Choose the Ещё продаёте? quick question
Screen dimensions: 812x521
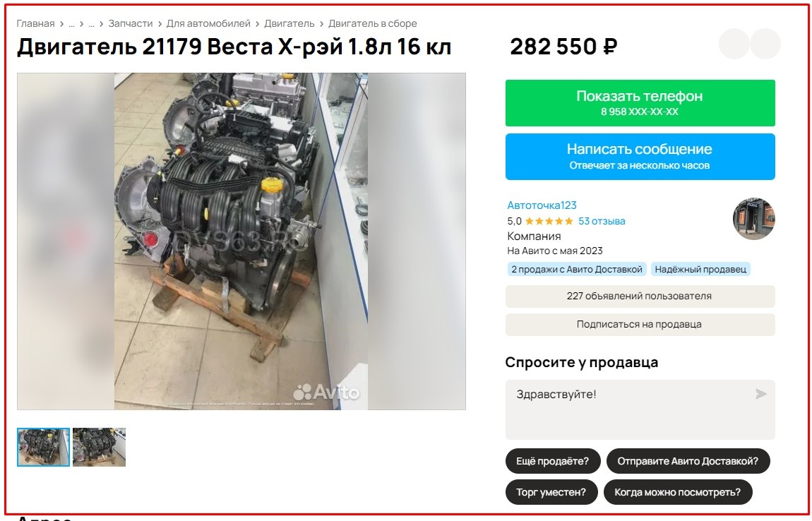(x=553, y=461)
